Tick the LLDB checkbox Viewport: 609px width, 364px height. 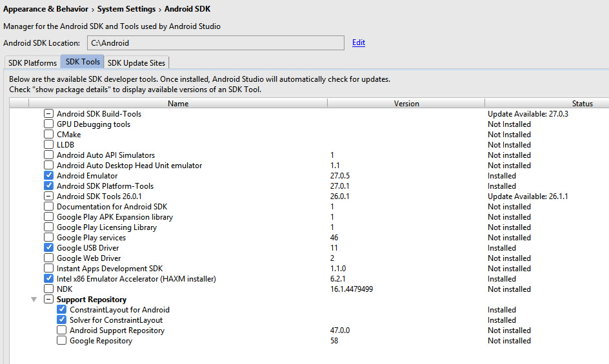[x=48, y=144]
